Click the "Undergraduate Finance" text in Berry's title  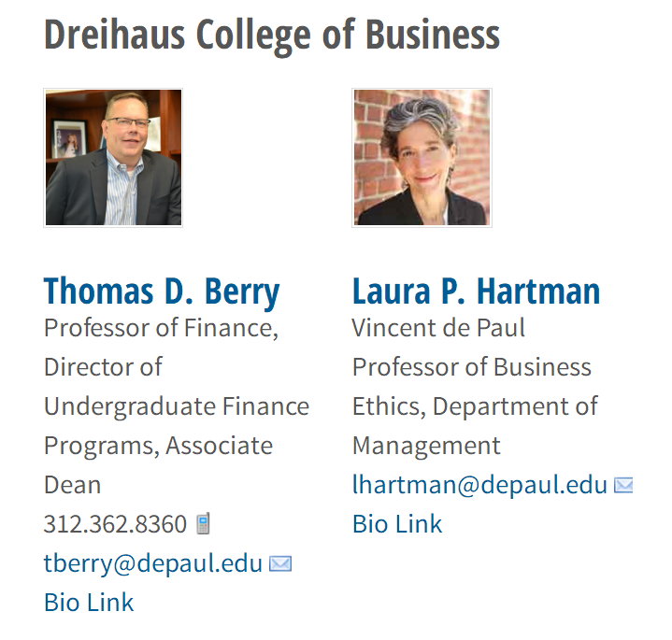coord(177,406)
